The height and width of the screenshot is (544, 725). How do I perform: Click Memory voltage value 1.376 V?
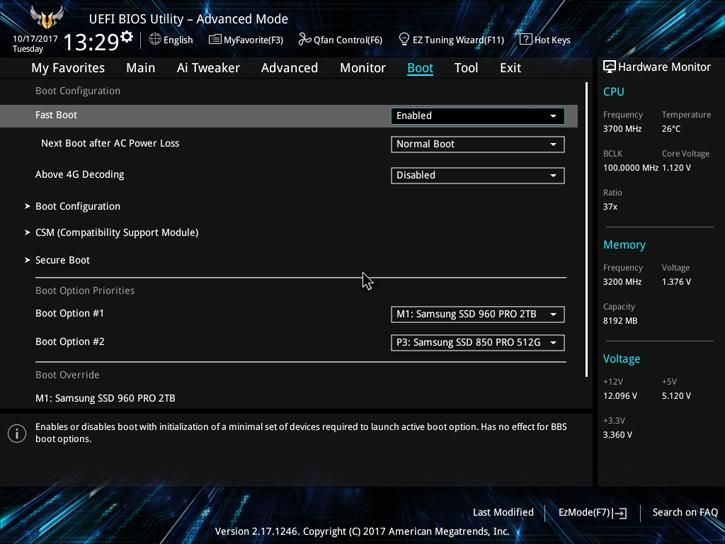click(x=676, y=281)
